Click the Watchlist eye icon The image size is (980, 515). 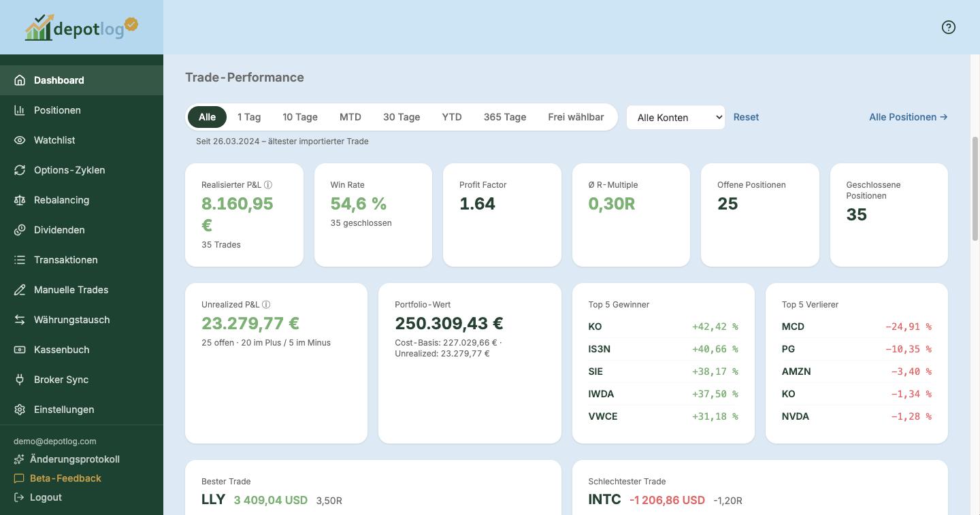[20, 140]
